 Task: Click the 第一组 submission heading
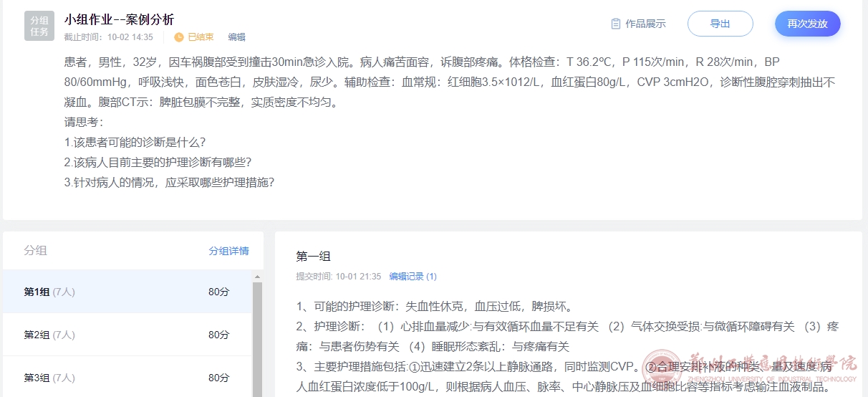[314, 257]
